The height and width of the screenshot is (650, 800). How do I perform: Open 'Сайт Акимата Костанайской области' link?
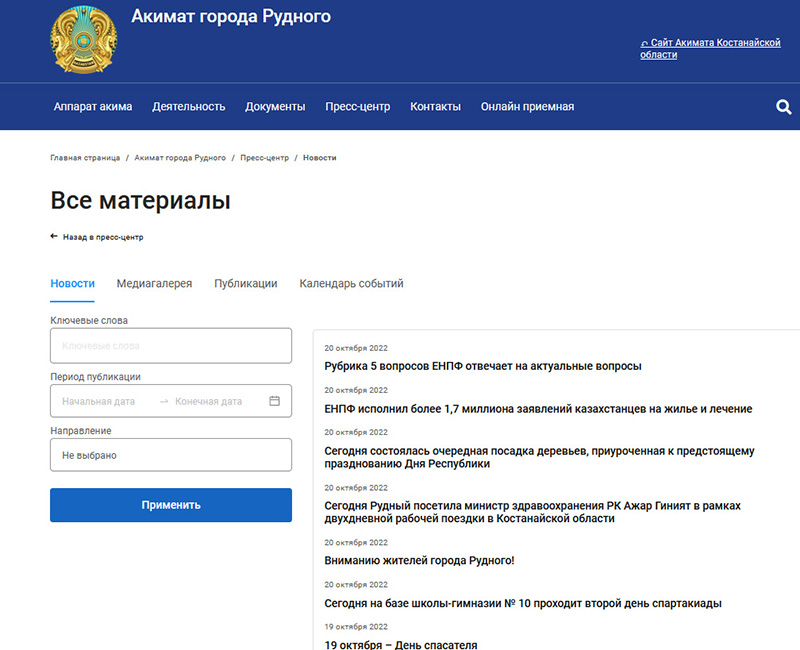[x=710, y=49]
